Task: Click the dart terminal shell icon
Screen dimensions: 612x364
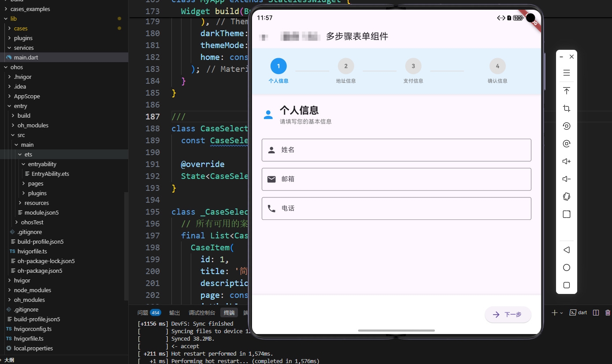Action: 573,312
